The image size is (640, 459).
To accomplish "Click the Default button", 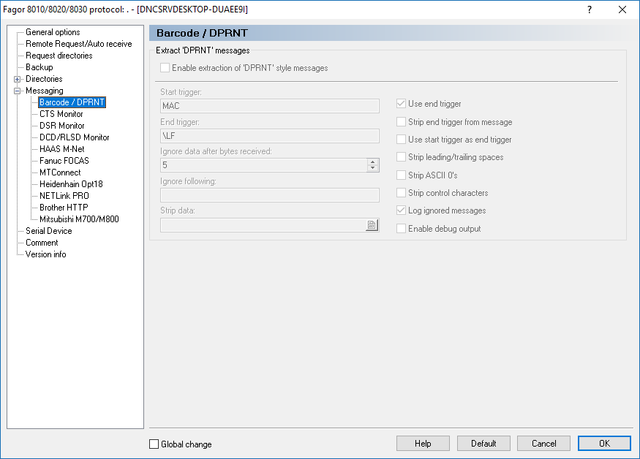I will (x=483, y=443).
